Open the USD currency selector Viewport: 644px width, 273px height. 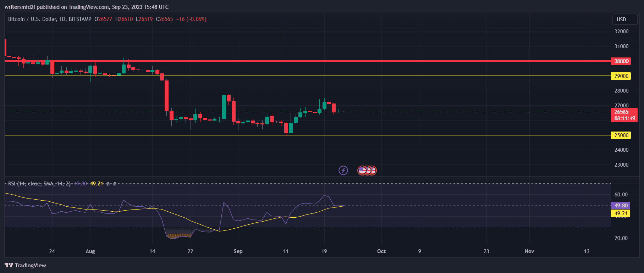pyautogui.click(x=625, y=19)
